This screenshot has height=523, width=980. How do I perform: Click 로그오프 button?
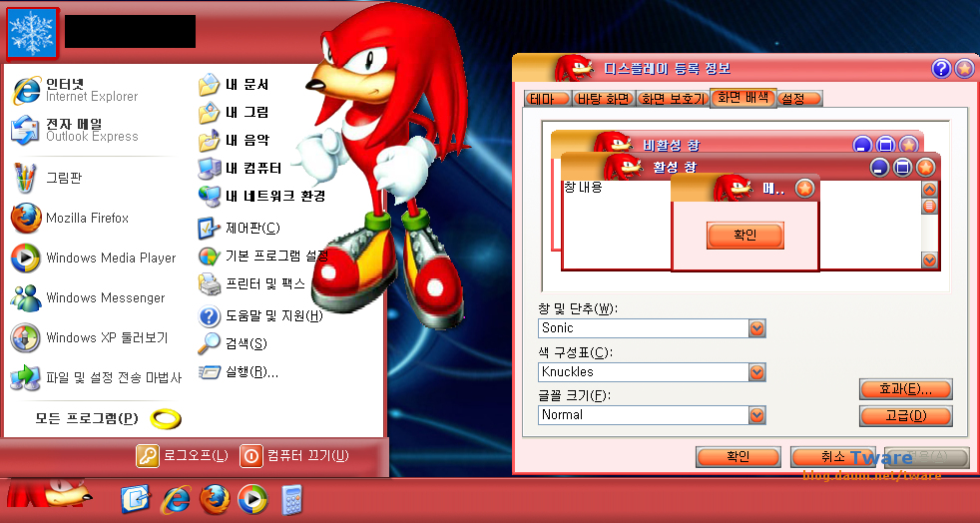click(183, 456)
